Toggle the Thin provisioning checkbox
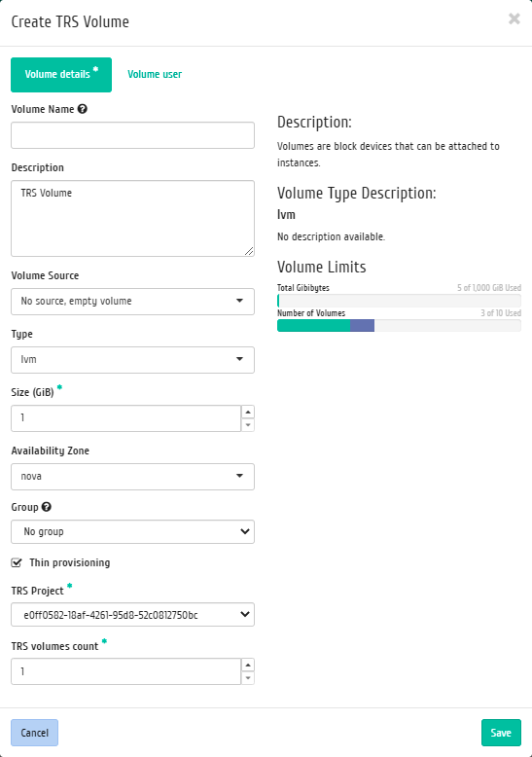The height and width of the screenshot is (757, 532). [17, 562]
